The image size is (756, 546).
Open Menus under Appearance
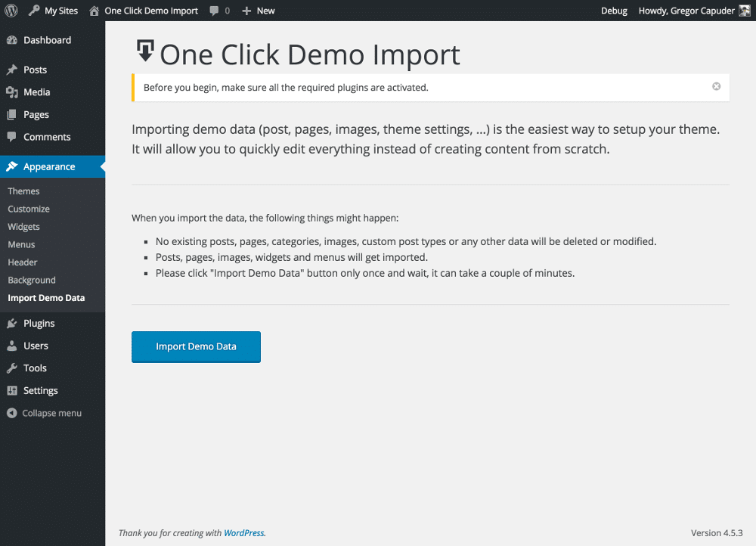tap(21, 244)
